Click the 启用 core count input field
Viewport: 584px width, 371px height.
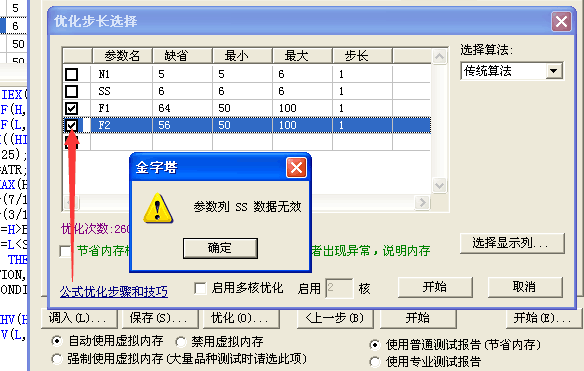tap(339, 288)
